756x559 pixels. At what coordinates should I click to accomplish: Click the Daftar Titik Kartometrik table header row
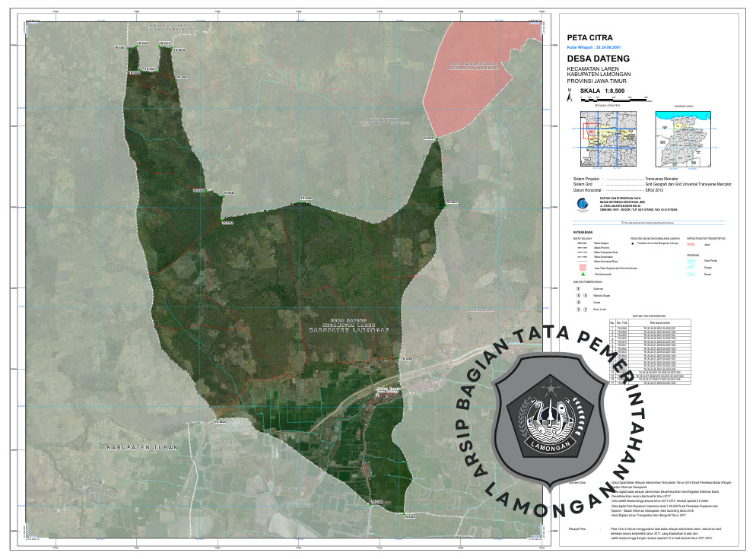click(x=650, y=322)
